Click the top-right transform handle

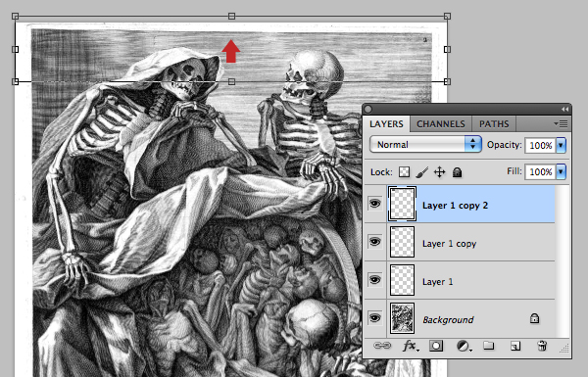click(447, 16)
